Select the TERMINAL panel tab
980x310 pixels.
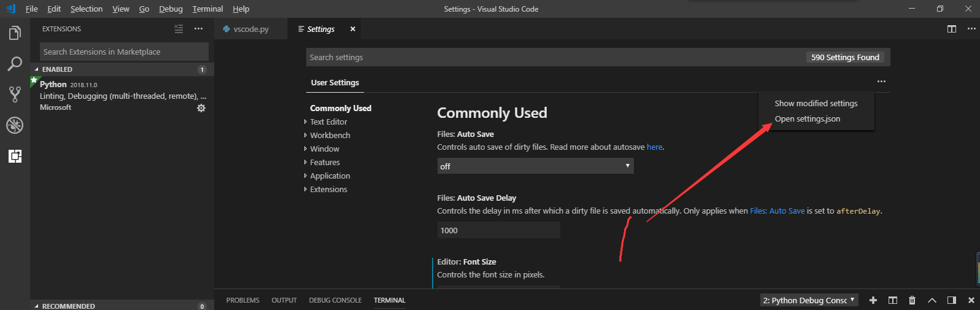(x=390, y=300)
